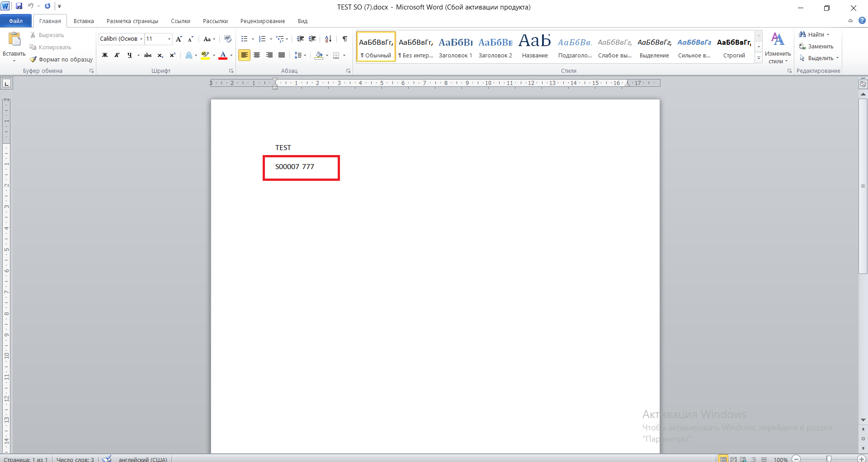Image resolution: width=868 pixels, height=462 pixels.
Task: Click the Decrease Indent icon
Action: pos(300,39)
